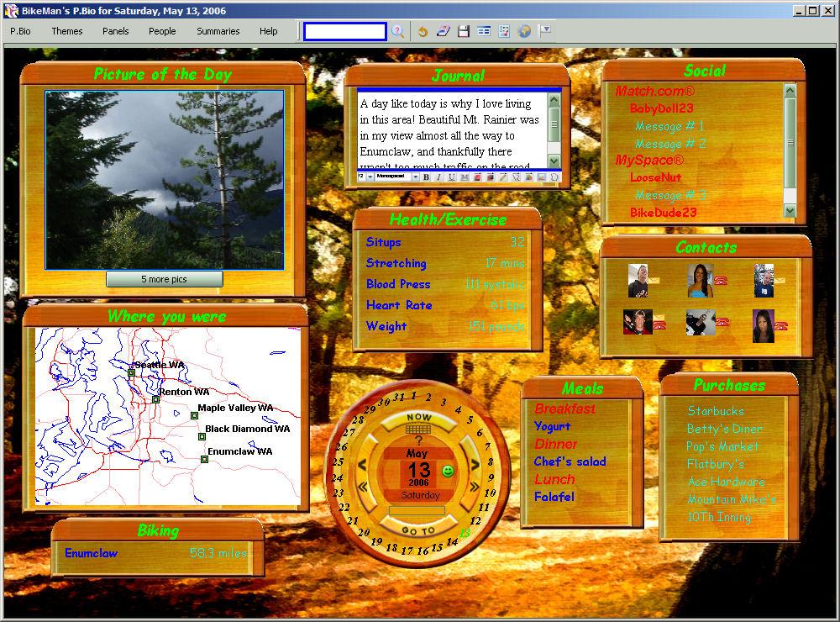Click the green smiley mood icon

tap(448, 471)
